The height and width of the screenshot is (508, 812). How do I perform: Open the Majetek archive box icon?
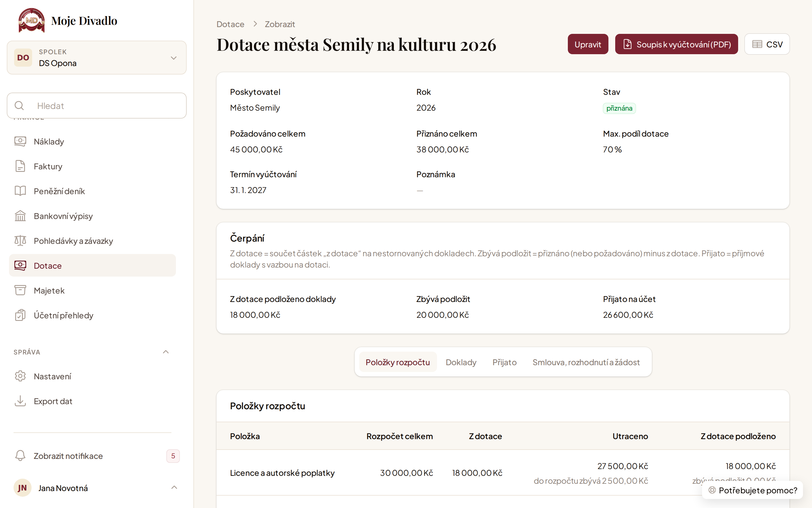pos(20,291)
